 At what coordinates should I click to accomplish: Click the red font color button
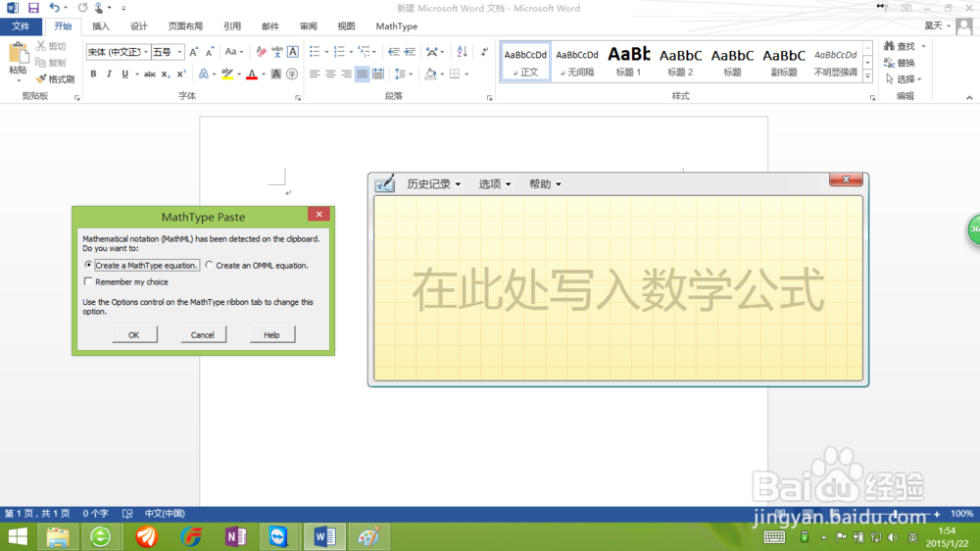click(252, 74)
